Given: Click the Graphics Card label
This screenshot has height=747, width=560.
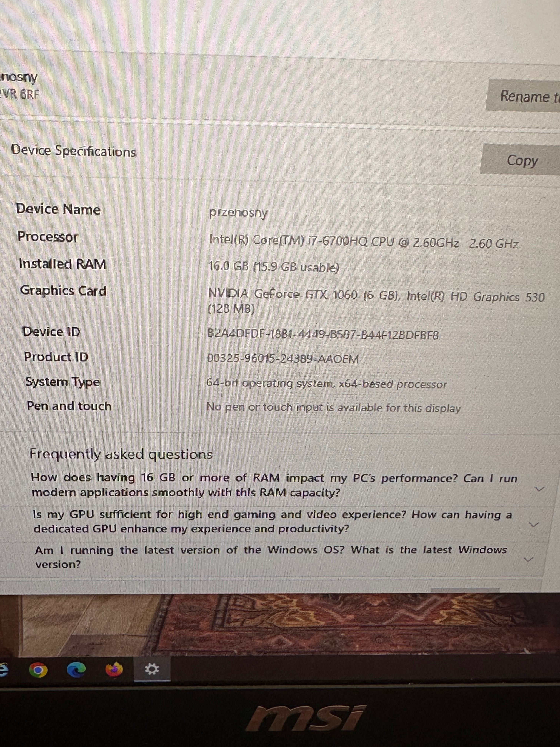Looking at the screenshot, I should click(x=64, y=291).
